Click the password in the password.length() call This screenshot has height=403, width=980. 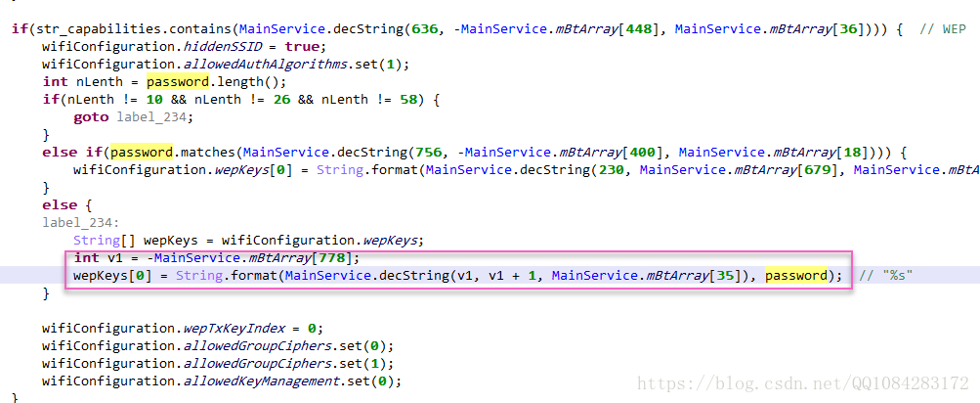(x=178, y=81)
